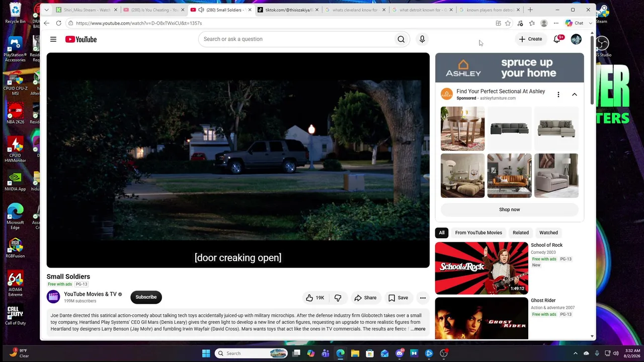Select the From YouTube Movies chip

pyautogui.click(x=478, y=233)
